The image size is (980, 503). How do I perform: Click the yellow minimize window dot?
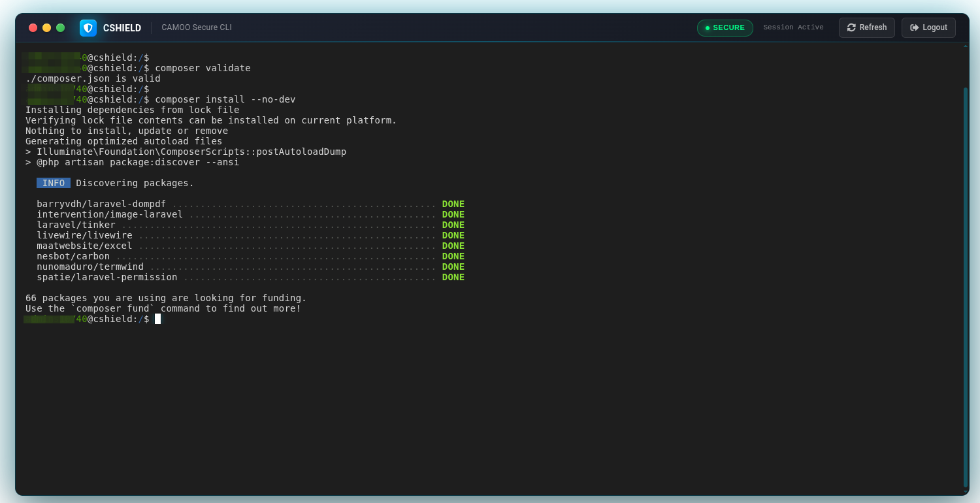tap(46, 27)
